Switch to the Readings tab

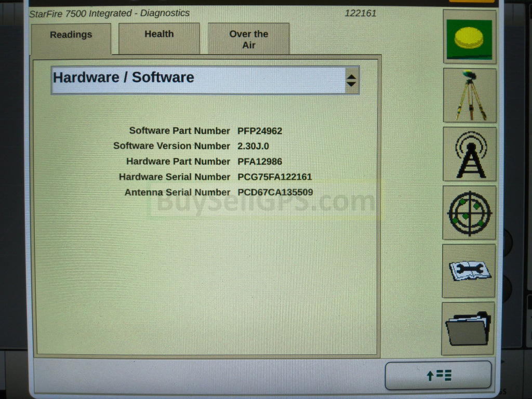(x=71, y=35)
